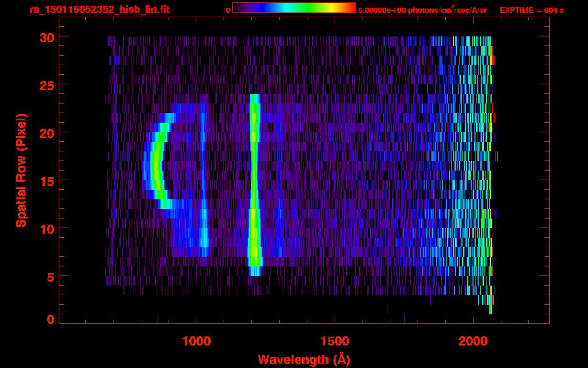Click the colorbar minimum value 0
Viewport: 588px width, 368px height.
tap(228, 10)
